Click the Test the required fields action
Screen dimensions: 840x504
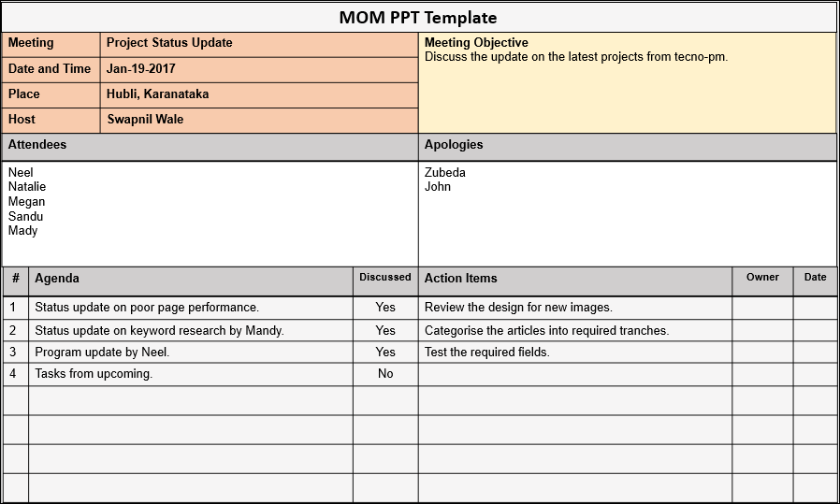click(486, 353)
